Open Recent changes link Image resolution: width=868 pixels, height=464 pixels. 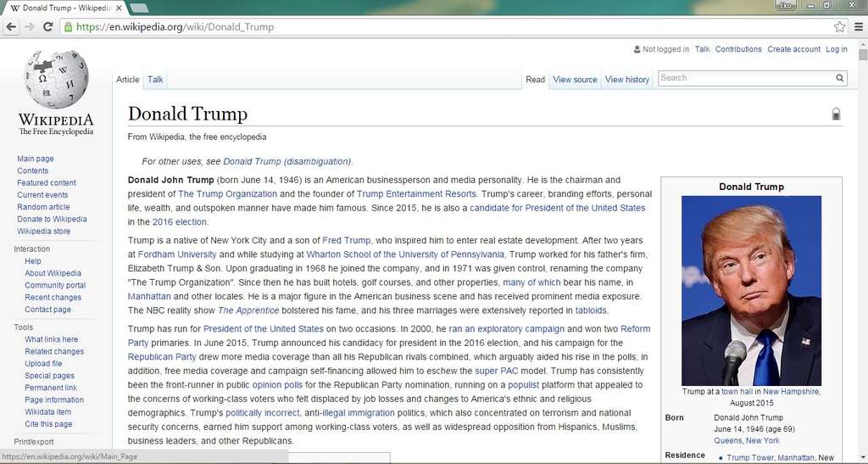click(53, 298)
